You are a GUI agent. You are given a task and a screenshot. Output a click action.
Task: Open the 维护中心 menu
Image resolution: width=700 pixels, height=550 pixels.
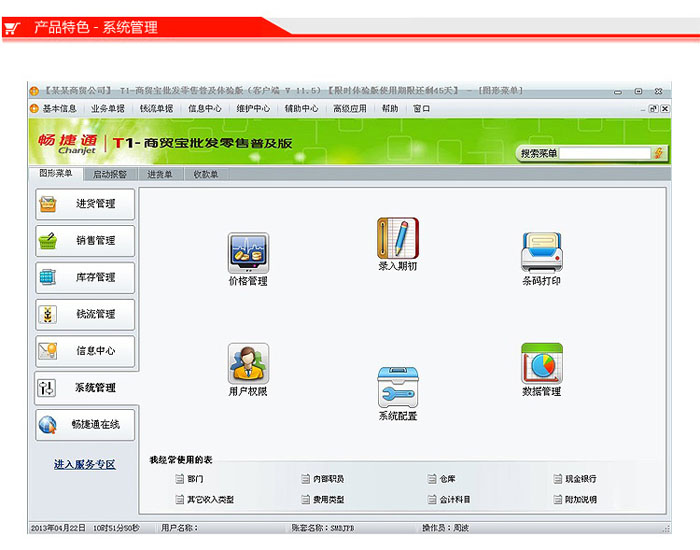coord(253,108)
